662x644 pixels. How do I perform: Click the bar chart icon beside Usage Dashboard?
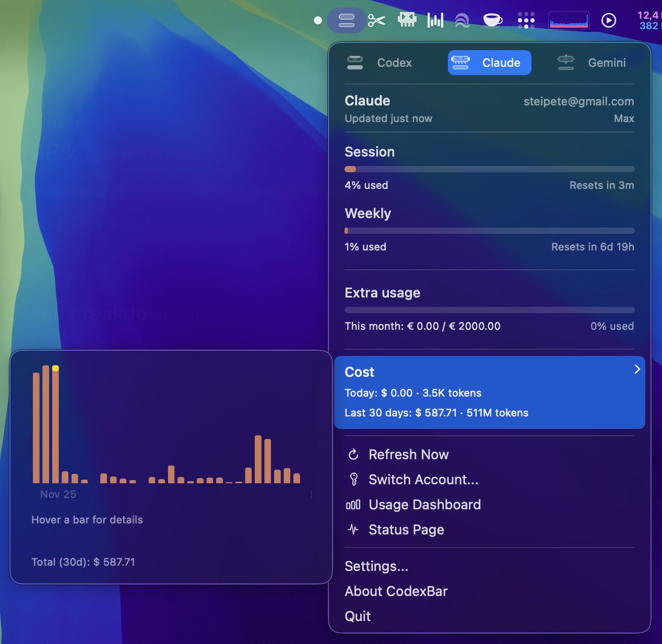point(353,505)
